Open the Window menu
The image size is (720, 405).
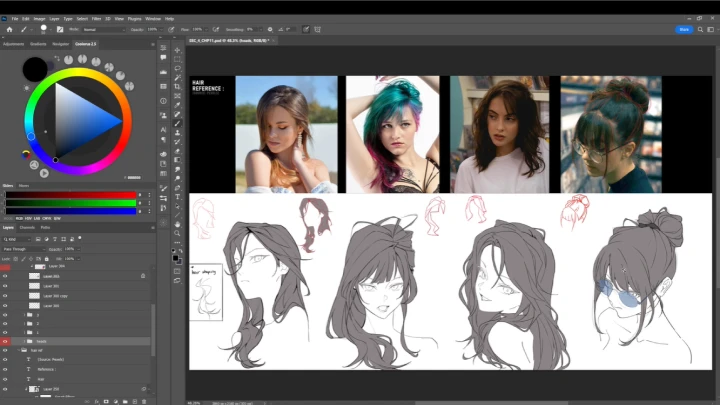153,19
